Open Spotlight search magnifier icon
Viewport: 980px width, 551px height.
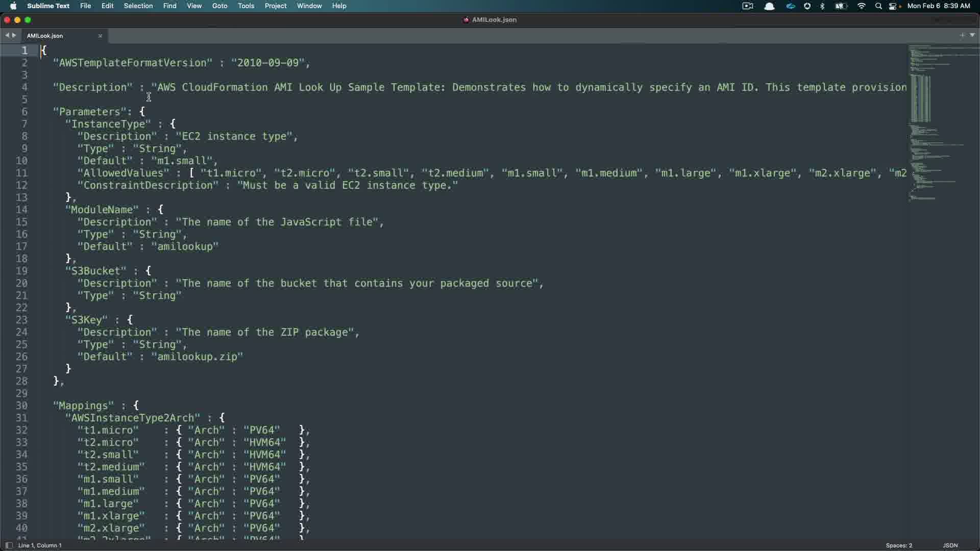(x=878, y=6)
